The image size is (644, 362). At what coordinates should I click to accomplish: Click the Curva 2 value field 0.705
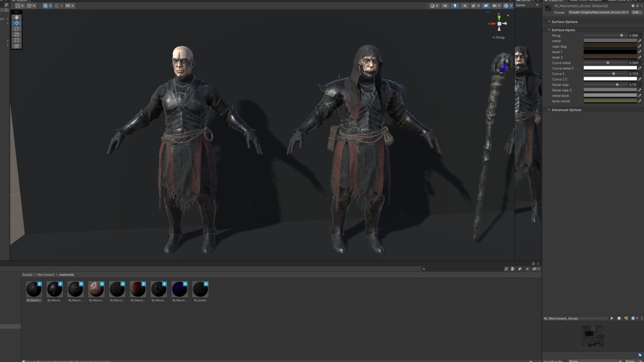634,73
